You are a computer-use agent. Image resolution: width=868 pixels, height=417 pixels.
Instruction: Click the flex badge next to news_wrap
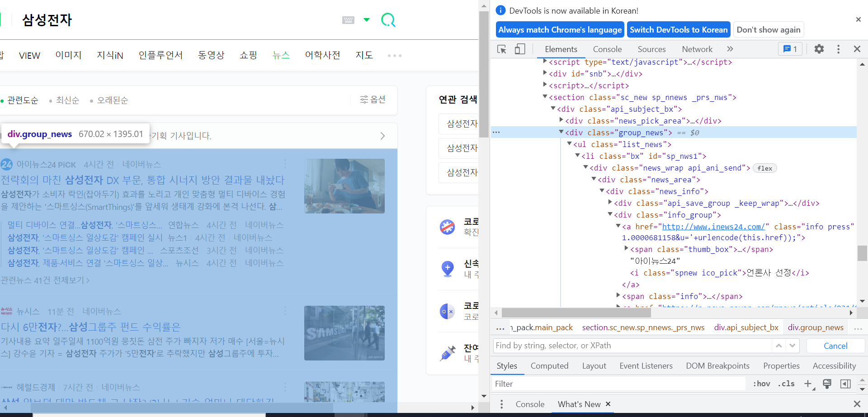(765, 168)
